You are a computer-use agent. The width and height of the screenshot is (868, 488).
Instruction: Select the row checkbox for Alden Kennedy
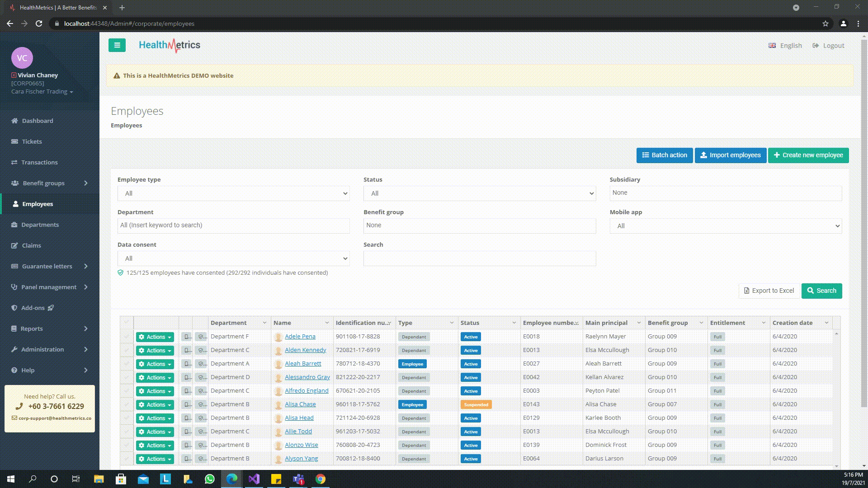127,350
